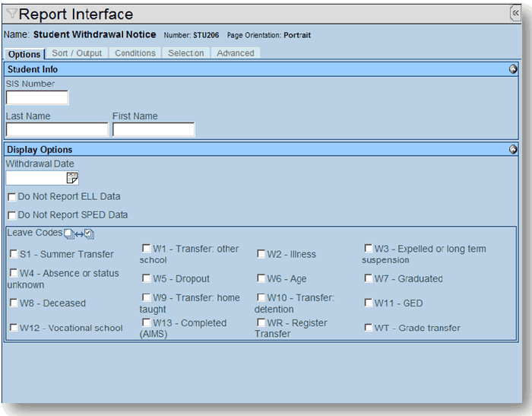
Task: Check WR - Register Transfer
Action: pyautogui.click(x=261, y=322)
